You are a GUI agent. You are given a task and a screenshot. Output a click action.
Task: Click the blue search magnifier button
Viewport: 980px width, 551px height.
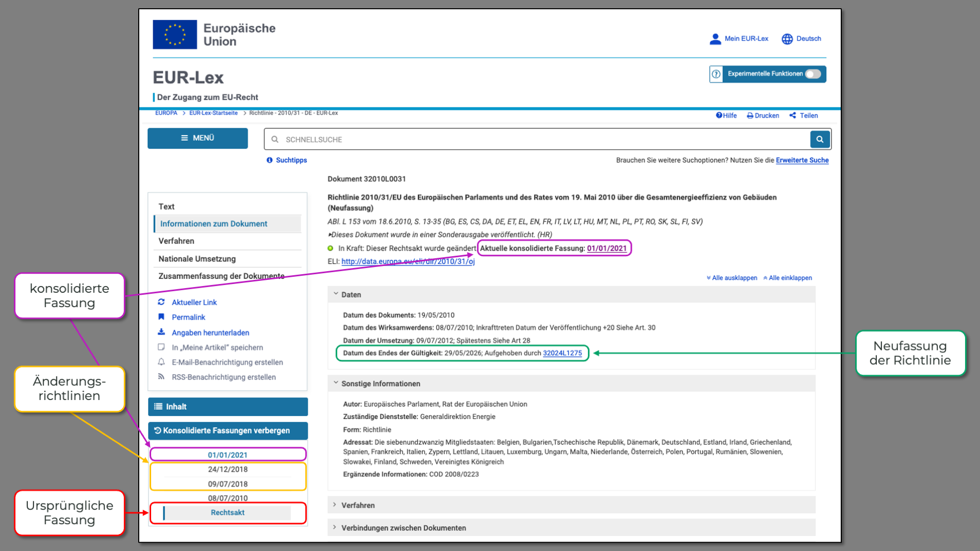pos(820,139)
